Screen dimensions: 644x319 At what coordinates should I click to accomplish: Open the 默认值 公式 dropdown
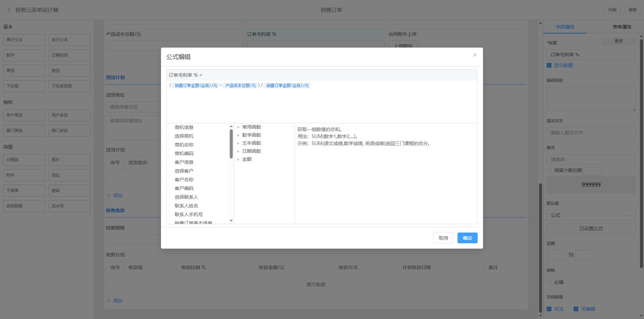pyautogui.click(x=591, y=215)
